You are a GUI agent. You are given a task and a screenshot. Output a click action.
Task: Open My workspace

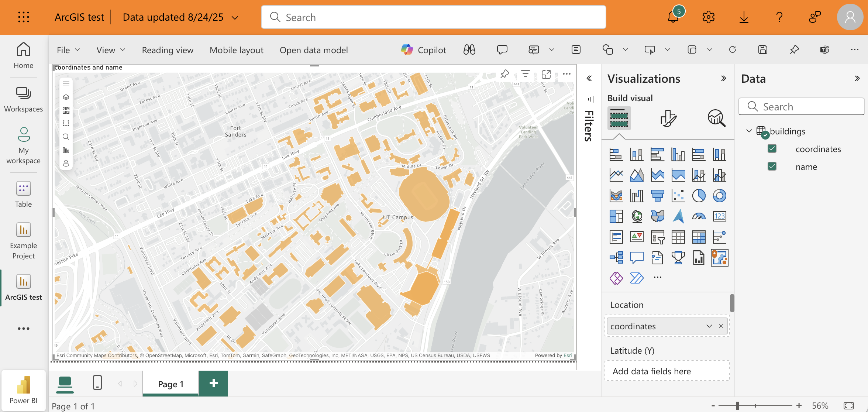coord(24,145)
